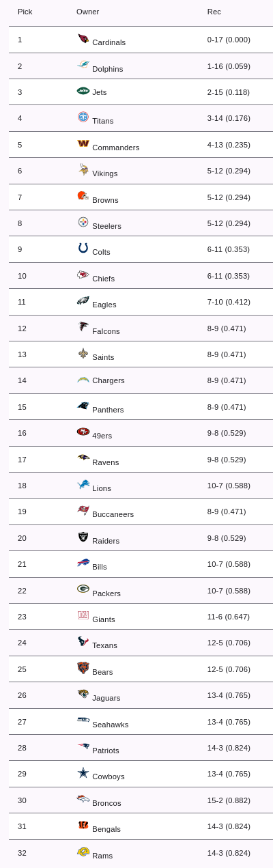Open the Seahawks team name link
This screenshot has height=868, width=273.
(110, 725)
